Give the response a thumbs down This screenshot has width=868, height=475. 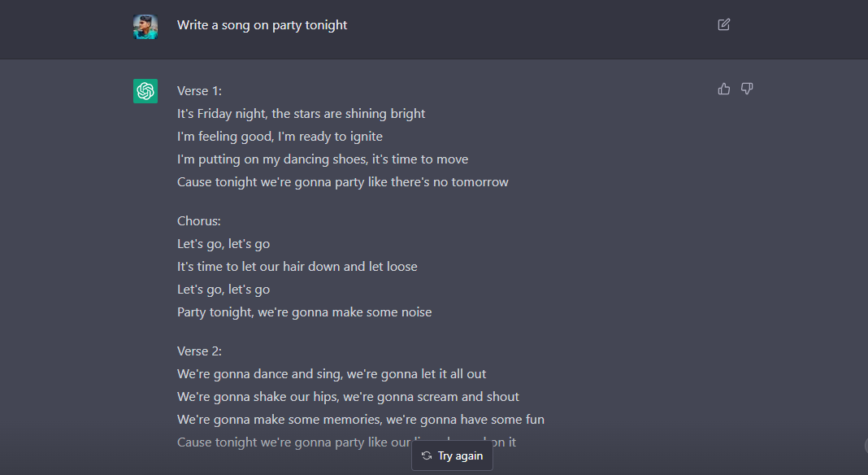(747, 89)
